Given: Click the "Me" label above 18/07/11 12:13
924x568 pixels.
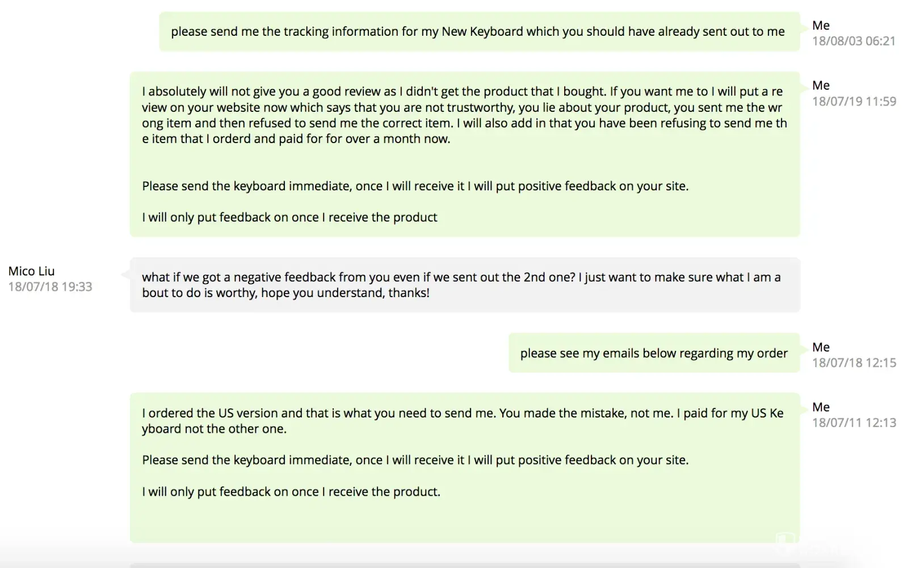Looking at the screenshot, I should [x=821, y=407].
